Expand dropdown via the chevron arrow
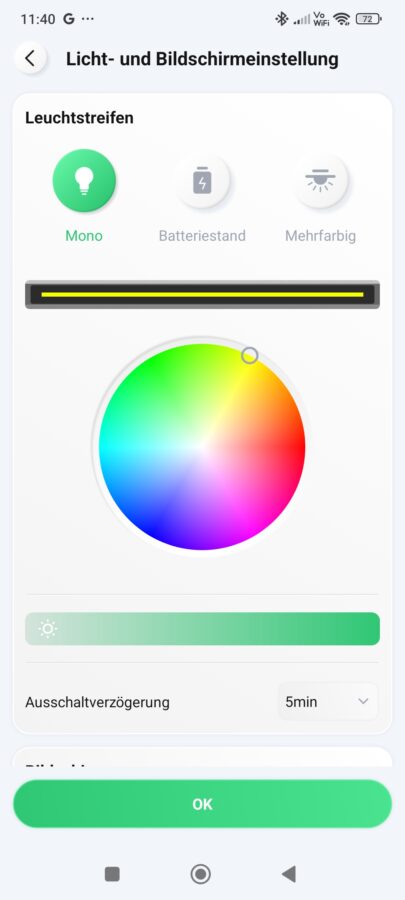Screen dimensions: 405x900 click(x=363, y=701)
